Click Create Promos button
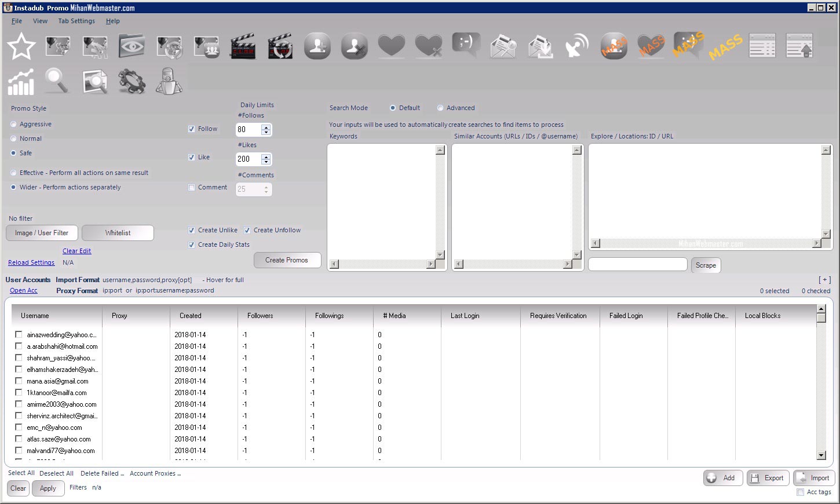 [x=287, y=260]
